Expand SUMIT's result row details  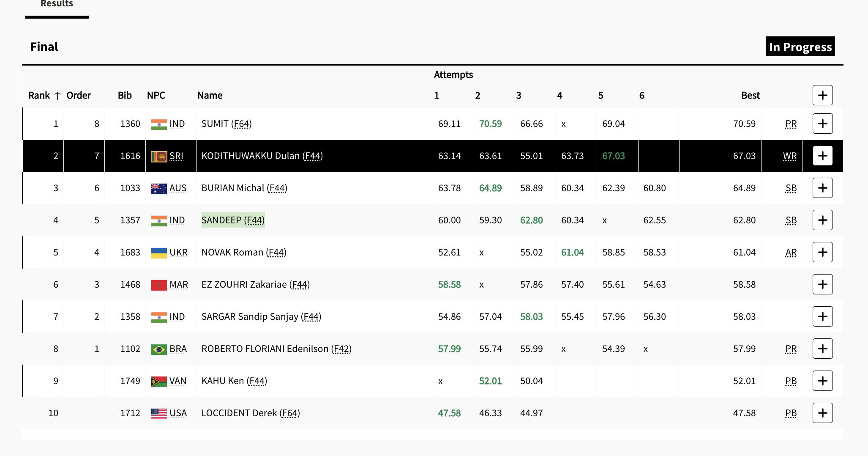(x=822, y=124)
